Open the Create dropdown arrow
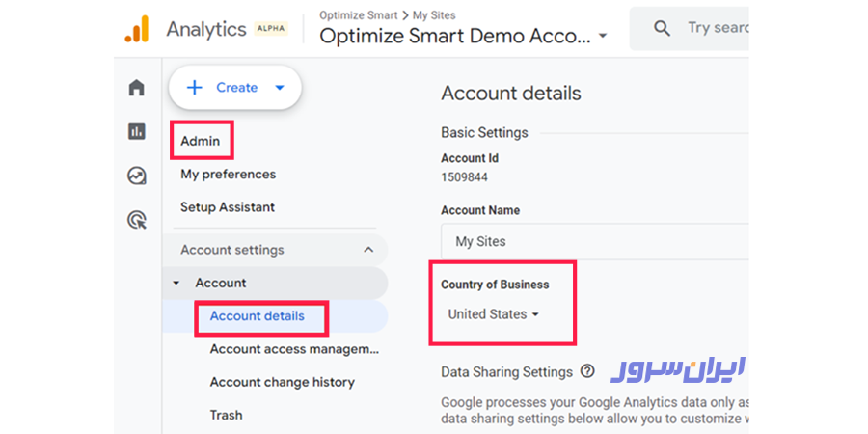The width and height of the screenshot is (868, 434). (280, 88)
